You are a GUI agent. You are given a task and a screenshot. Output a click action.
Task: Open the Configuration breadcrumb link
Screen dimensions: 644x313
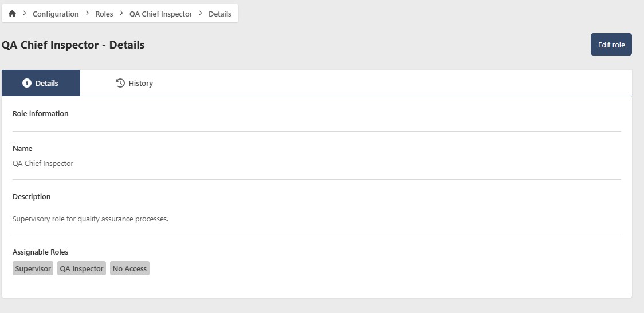56,14
